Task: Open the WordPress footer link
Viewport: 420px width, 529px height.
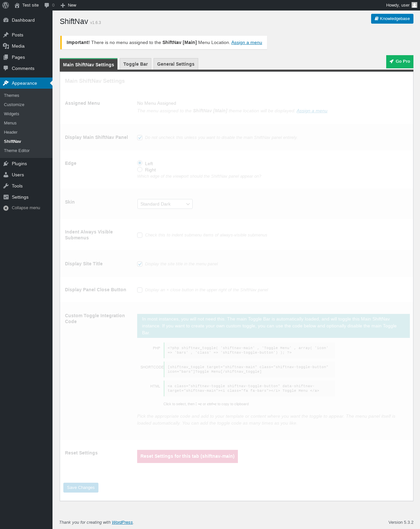Action: pyautogui.click(x=122, y=522)
